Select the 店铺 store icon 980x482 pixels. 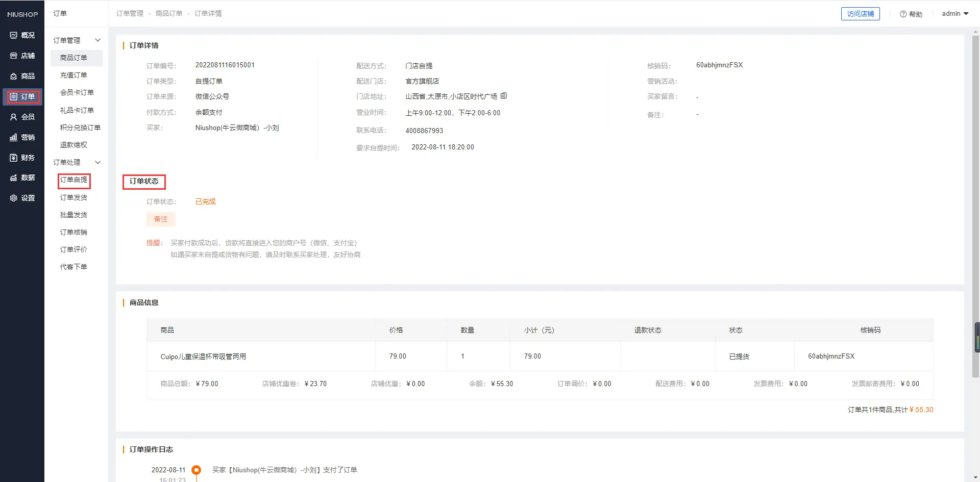coord(14,56)
